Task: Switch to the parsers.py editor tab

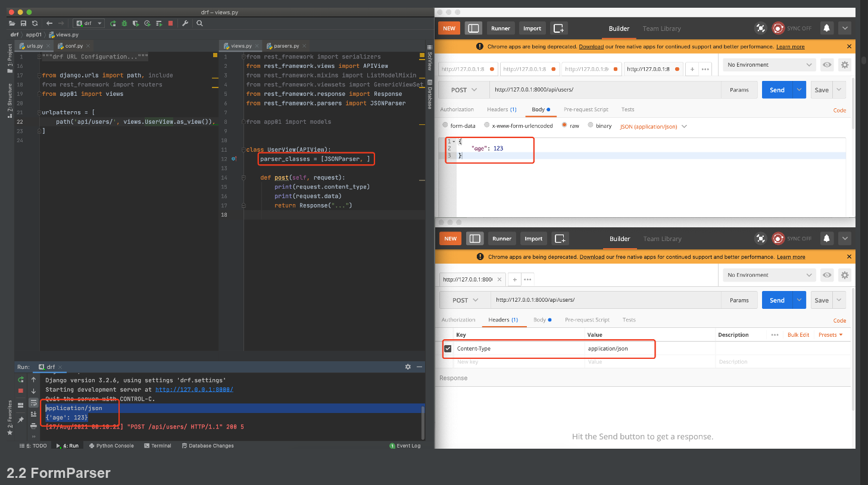Action: (286, 46)
